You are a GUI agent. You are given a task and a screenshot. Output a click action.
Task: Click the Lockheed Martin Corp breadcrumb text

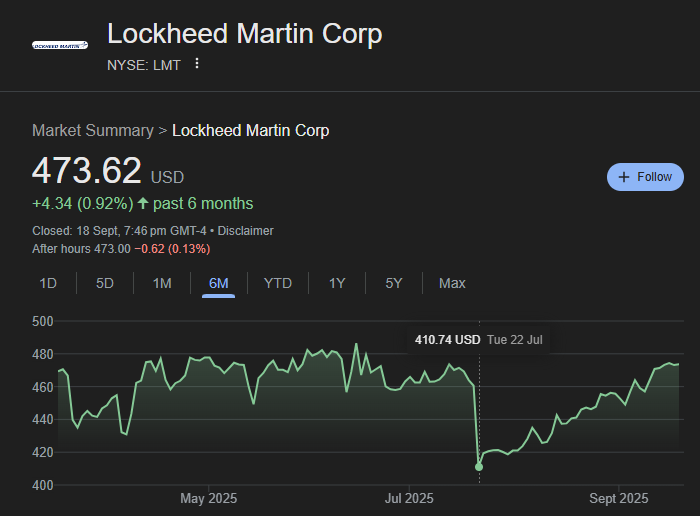pyautogui.click(x=250, y=131)
